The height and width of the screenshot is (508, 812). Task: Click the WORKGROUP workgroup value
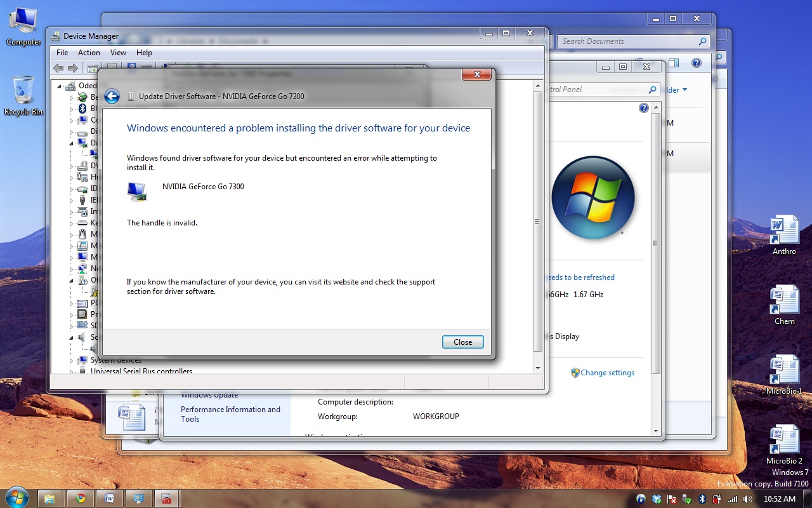(x=436, y=417)
